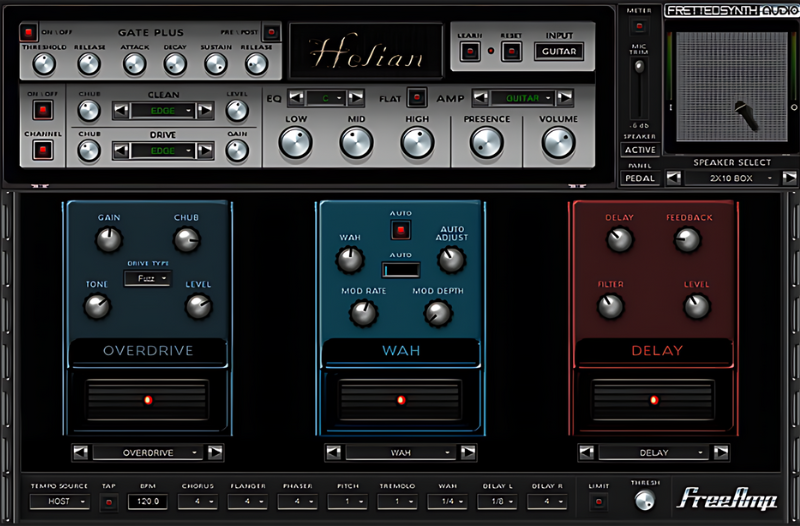
Task: Open the DELAY pedal selector dropdown
Action: (x=653, y=453)
